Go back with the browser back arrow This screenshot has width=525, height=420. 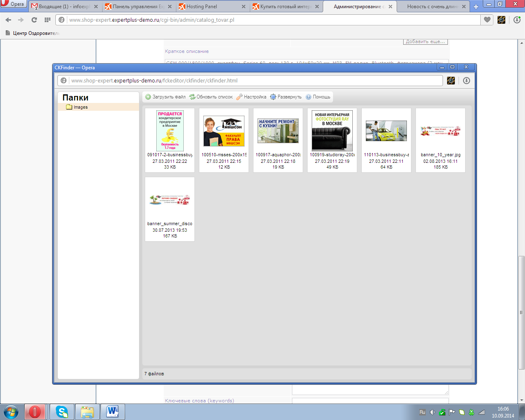click(8, 20)
